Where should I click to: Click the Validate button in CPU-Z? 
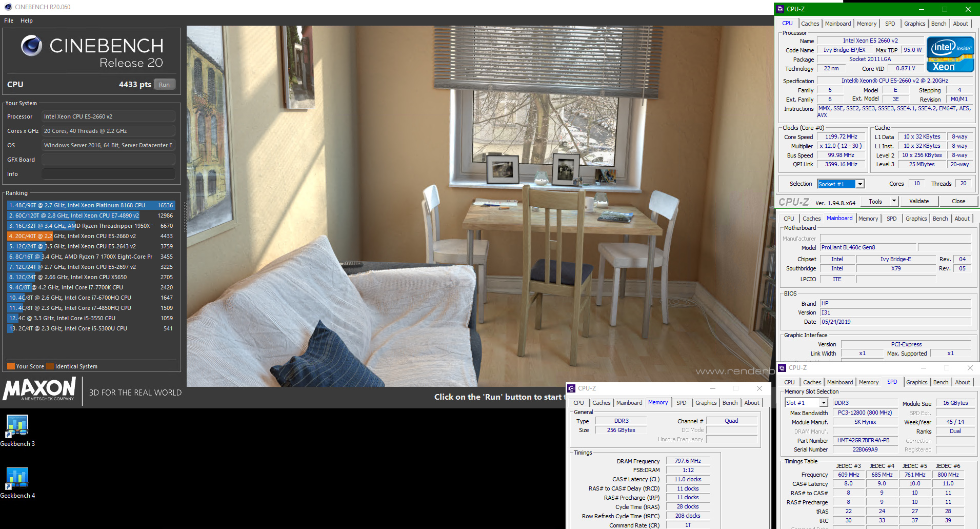(919, 201)
